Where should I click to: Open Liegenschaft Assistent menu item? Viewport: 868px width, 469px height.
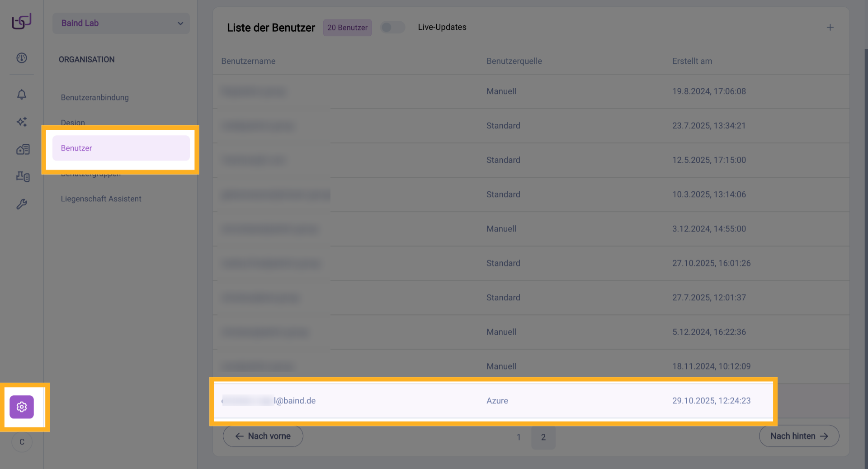tap(101, 199)
